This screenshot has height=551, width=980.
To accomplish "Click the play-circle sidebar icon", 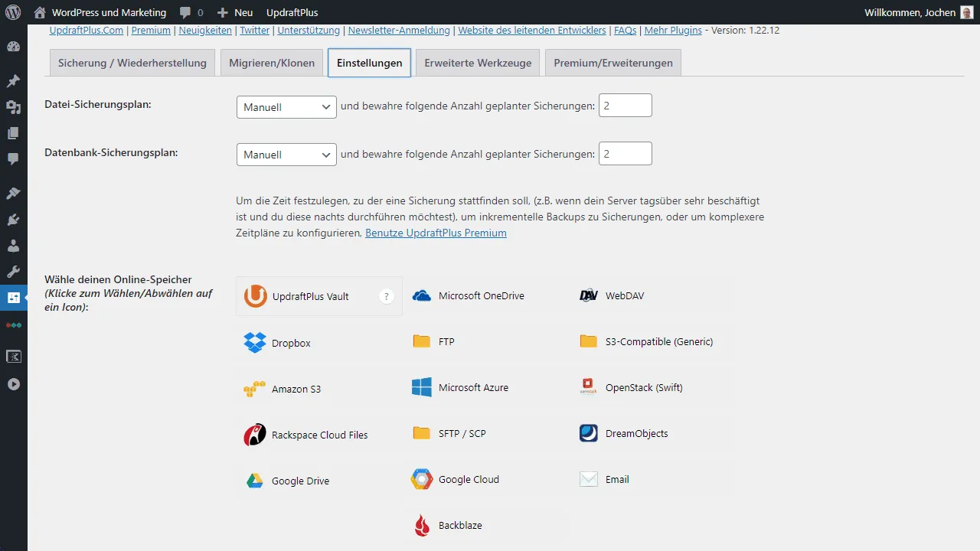I will click(x=13, y=384).
